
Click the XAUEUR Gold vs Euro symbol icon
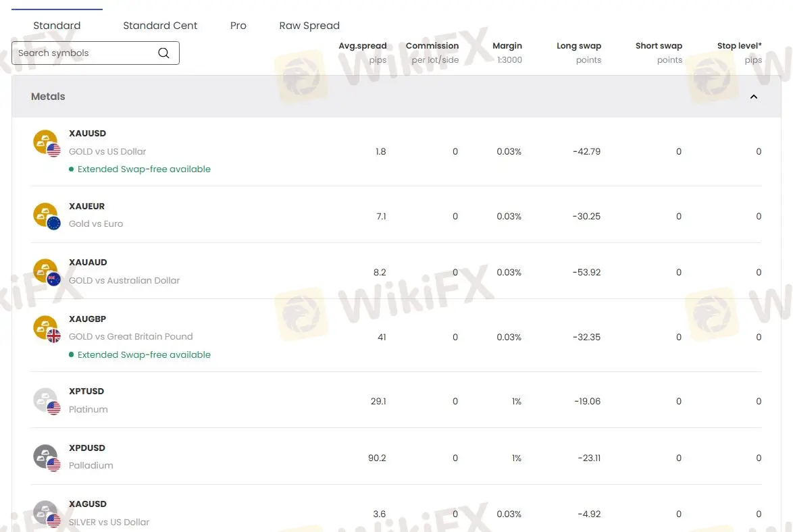[x=45, y=215]
